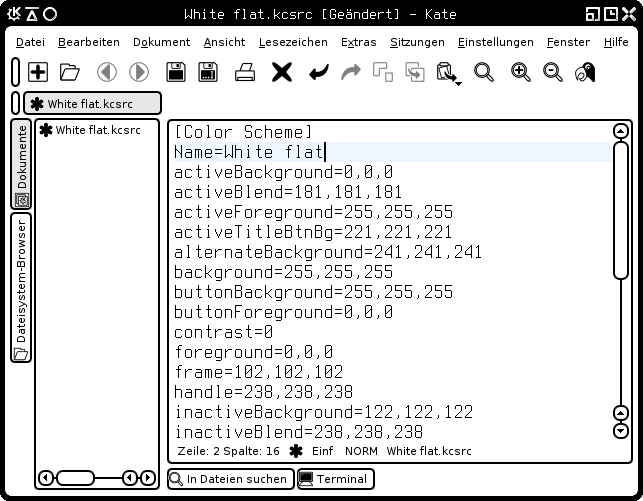Click the editor scrollbar's top up arrow
643x501 pixels.
pyautogui.click(x=620, y=131)
